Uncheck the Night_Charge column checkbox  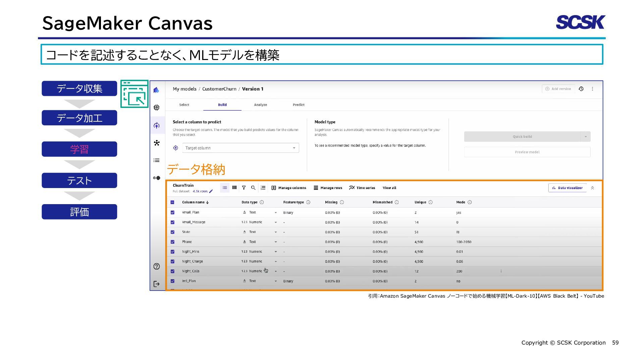tap(172, 261)
